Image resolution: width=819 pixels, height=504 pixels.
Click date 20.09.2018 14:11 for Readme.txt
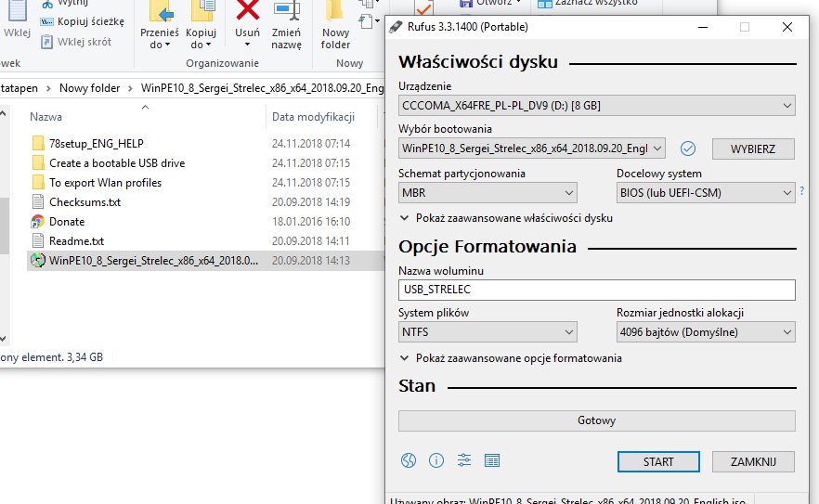[311, 241]
